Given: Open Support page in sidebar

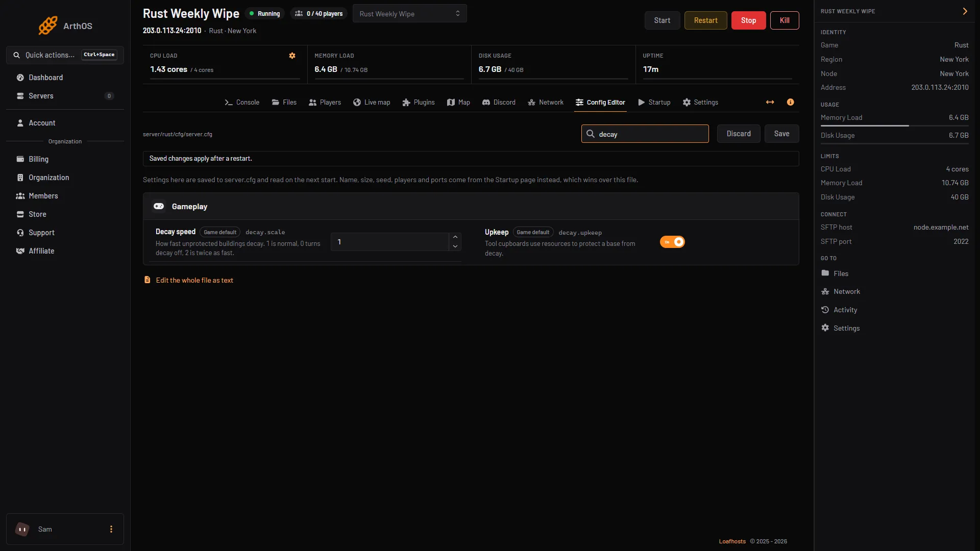Looking at the screenshot, I should coord(65,233).
